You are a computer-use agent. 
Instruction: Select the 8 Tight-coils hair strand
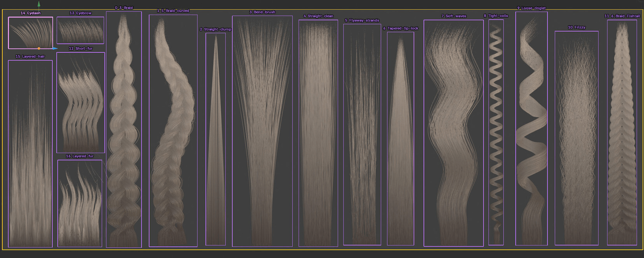coord(496,132)
